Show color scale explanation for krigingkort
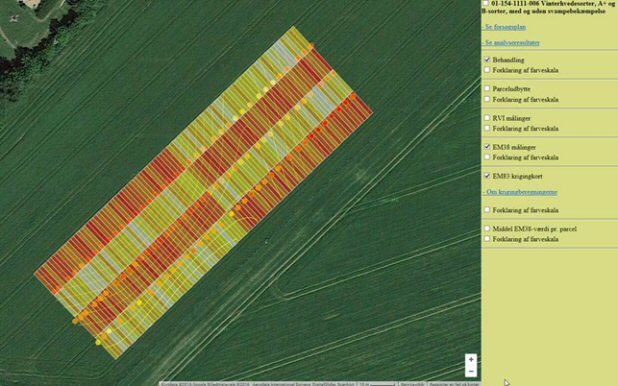 click(487, 210)
